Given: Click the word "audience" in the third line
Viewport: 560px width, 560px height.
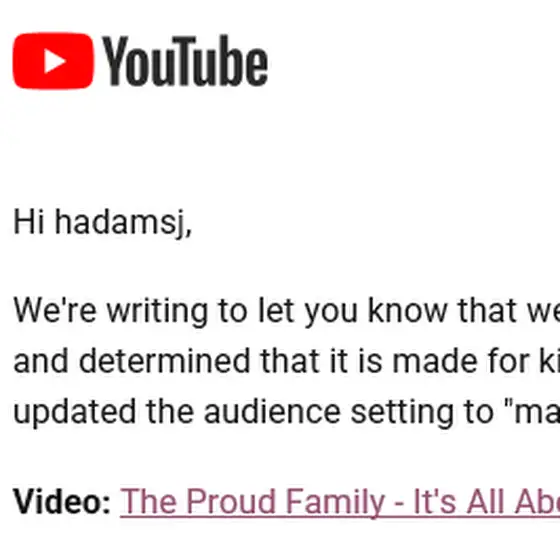Looking at the screenshot, I should 272,411.
